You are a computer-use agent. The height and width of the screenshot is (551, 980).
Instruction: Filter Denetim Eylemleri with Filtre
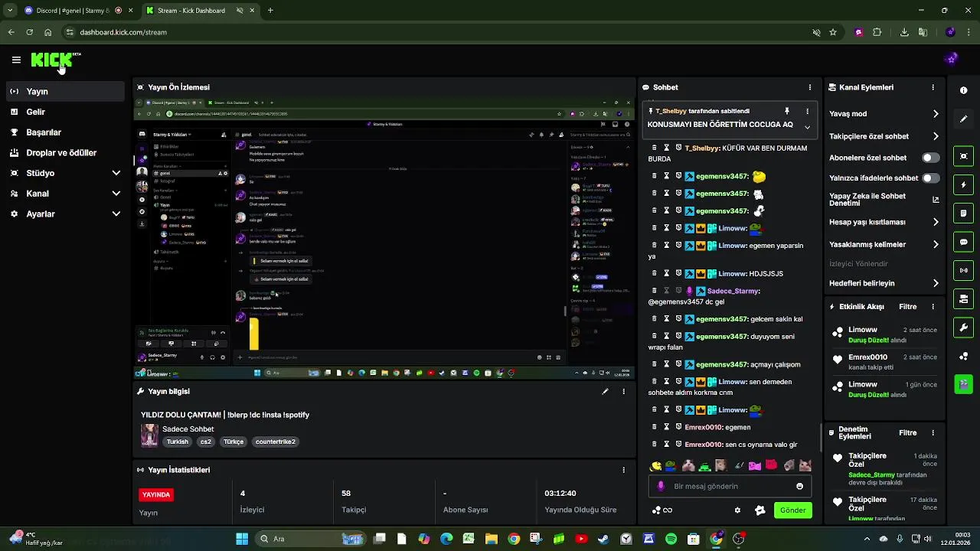(907, 433)
